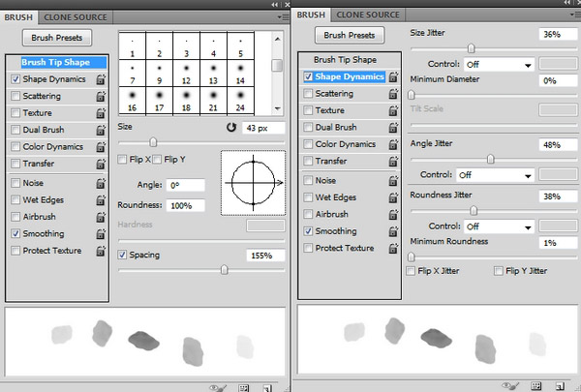Click the lock icon next to Texture in right panel
The width and height of the screenshot is (581, 392).
[393, 110]
